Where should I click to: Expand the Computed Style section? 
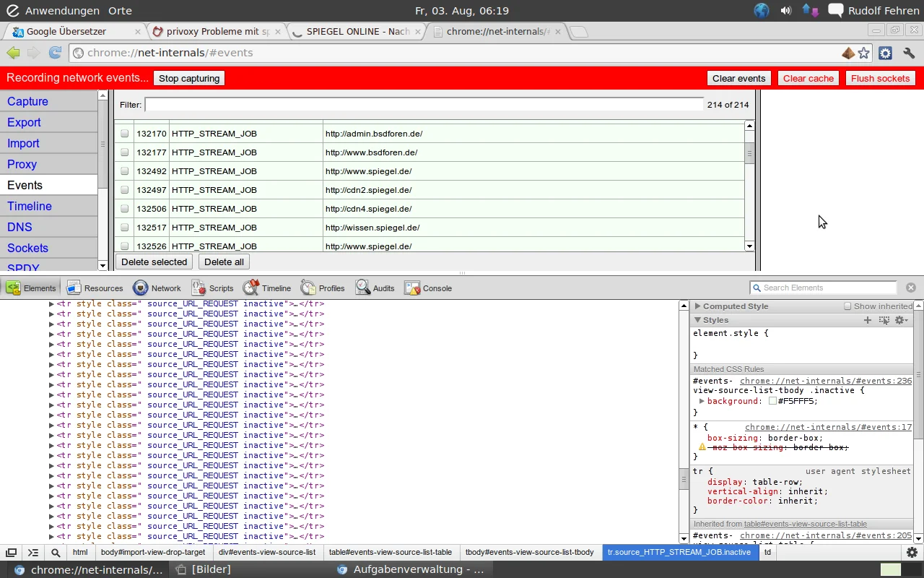[697, 306]
